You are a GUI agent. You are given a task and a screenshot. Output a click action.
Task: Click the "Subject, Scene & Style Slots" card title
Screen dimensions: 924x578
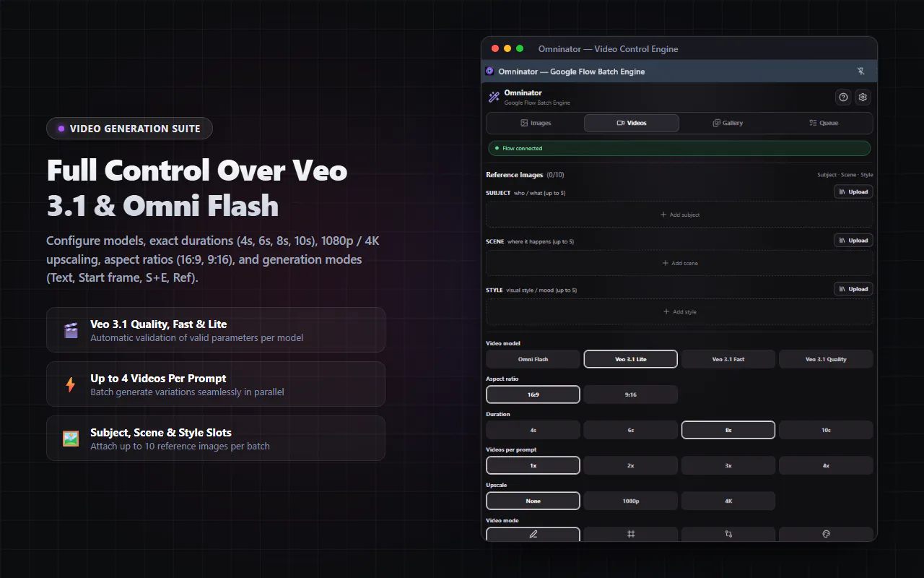point(161,433)
